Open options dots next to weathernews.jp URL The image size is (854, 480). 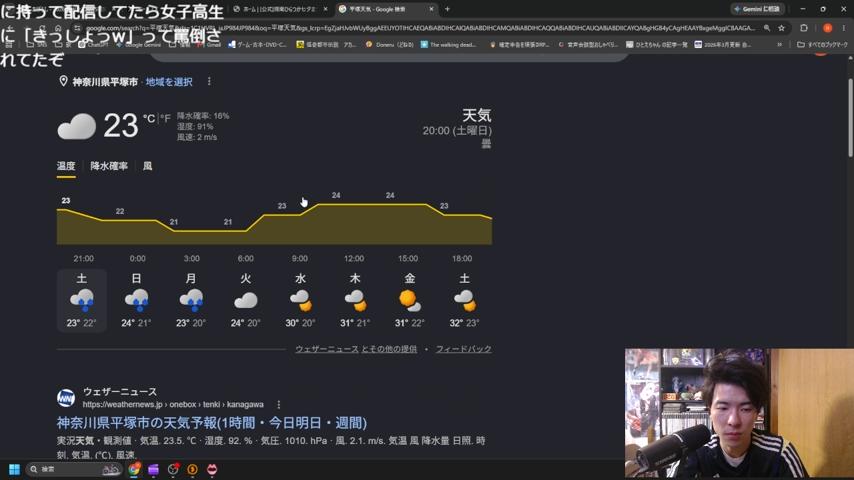point(279,405)
